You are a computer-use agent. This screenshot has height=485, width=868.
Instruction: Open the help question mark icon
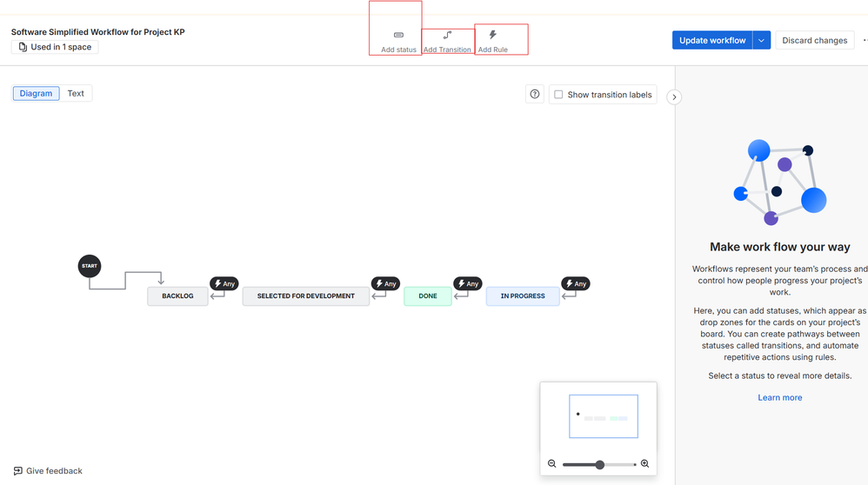point(535,94)
